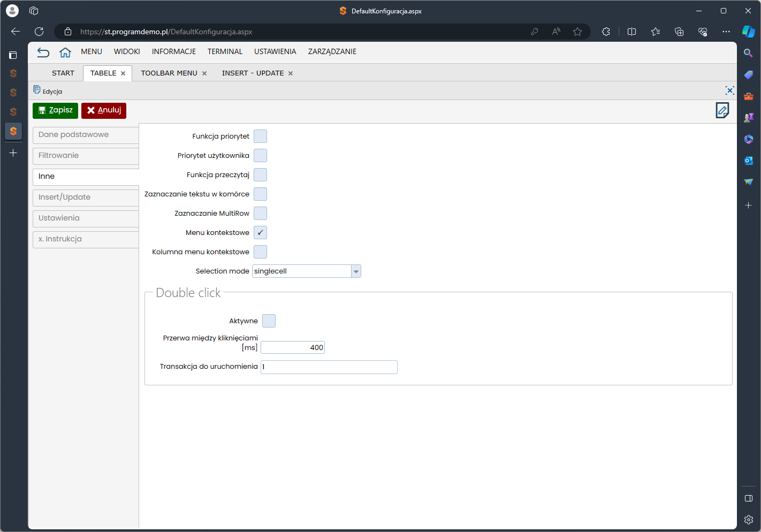Screen dimensions: 761x532
Task: Click the read aloud icon
Action: [556, 32]
